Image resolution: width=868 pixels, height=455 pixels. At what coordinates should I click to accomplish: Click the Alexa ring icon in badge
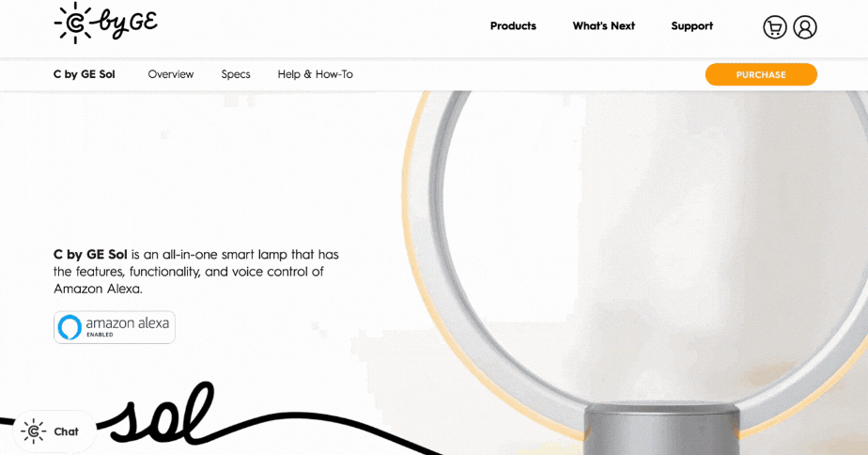tap(70, 327)
